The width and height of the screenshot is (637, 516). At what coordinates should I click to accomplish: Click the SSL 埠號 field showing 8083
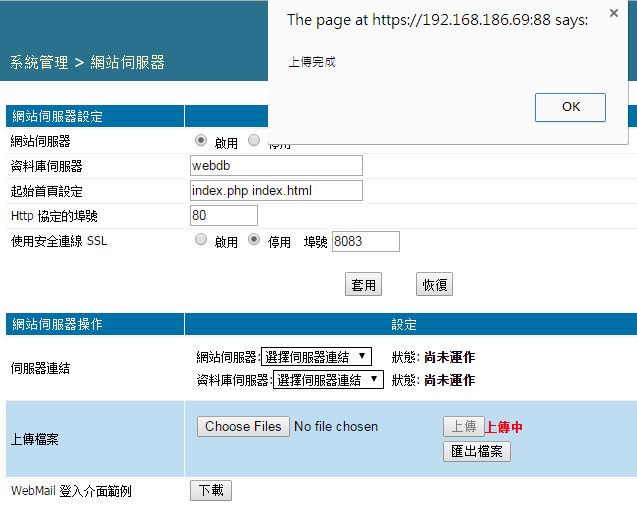pos(365,241)
